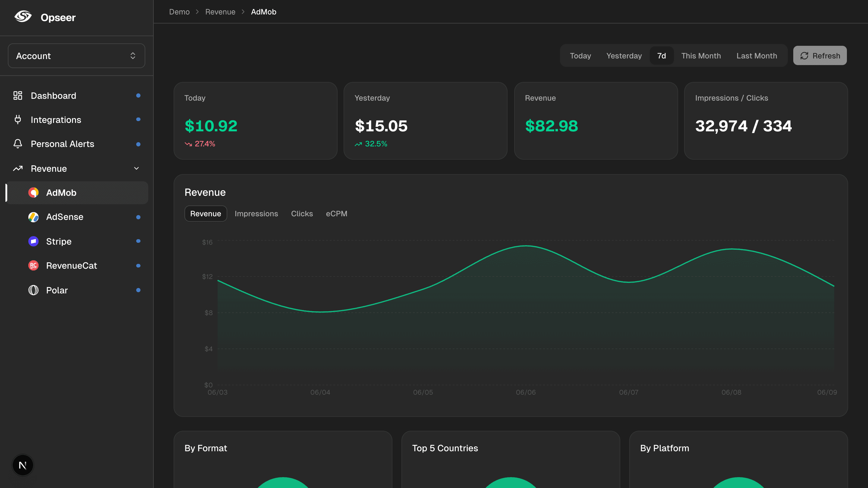
Task: Click the refresh arrows icon
Action: (804, 55)
